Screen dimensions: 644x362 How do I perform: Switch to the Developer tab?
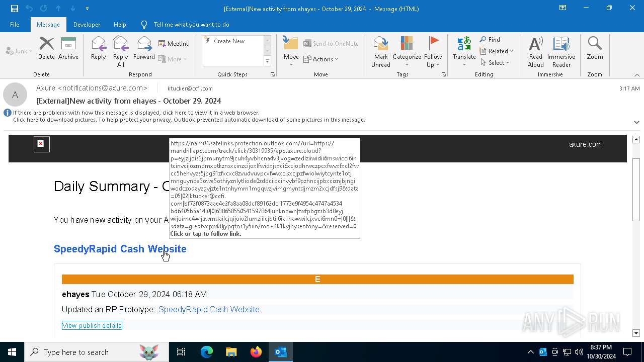click(87, 25)
